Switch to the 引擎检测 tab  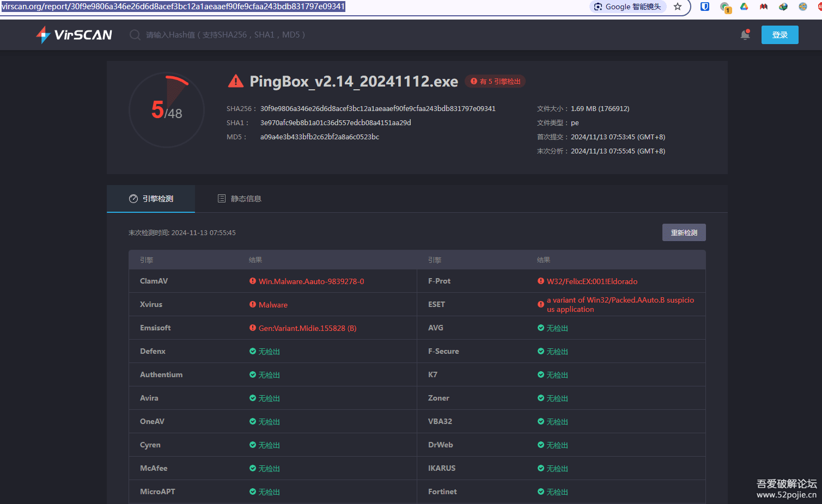[x=151, y=199]
